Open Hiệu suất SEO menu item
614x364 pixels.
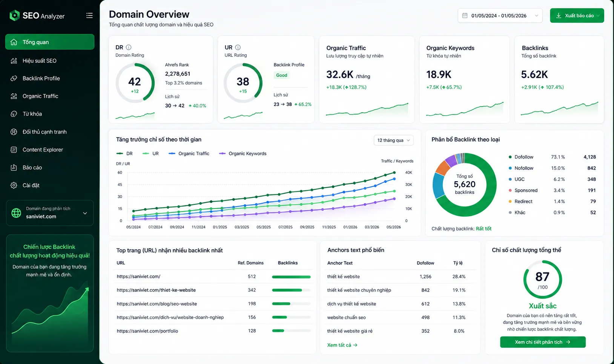pos(50,61)
